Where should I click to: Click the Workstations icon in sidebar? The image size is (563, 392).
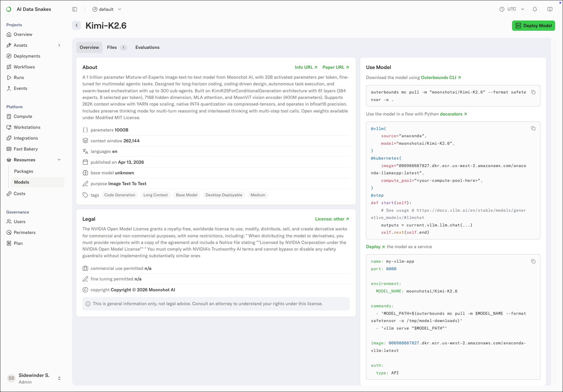click(x=9, y=127)
